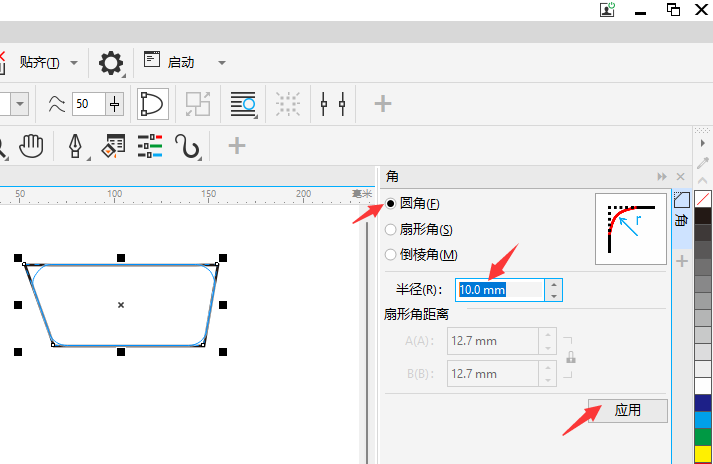Screen dimensions: 713x464
Task: Increase radius with up spinner arrow
Action: (553, 285)
